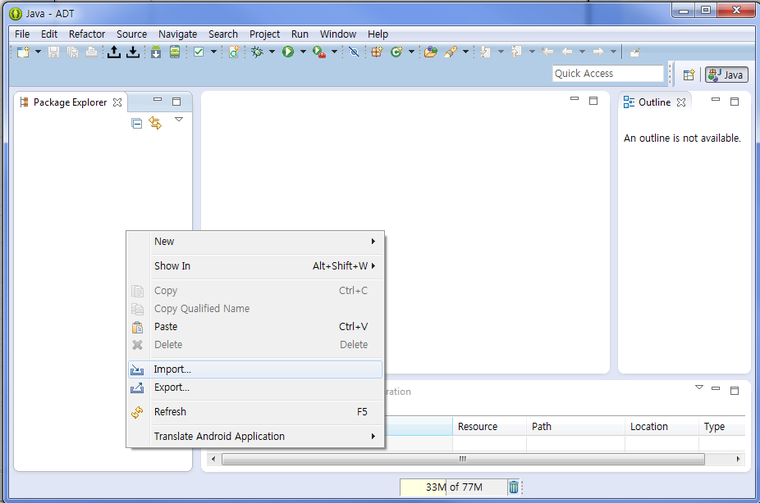
Task: Open the Edit menu
Action: pyautogui.click(x=49, y=34)
